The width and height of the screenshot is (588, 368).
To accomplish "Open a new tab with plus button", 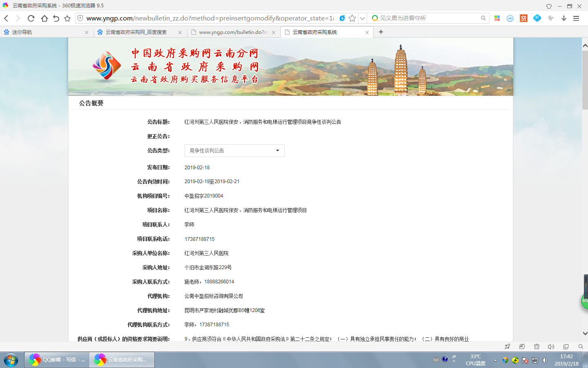I will click(381, 32).
